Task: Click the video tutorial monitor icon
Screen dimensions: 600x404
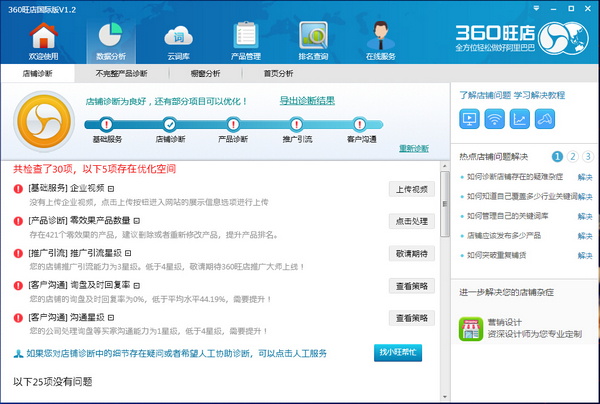Action: point(468,119)
